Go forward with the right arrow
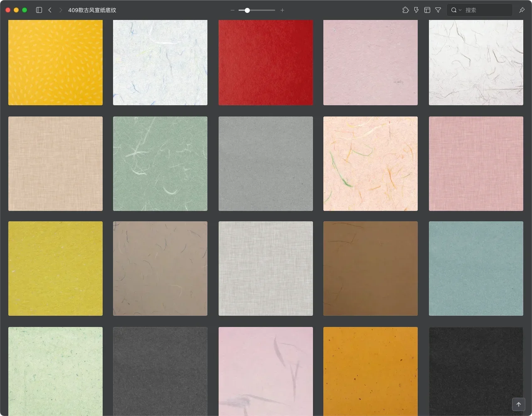The width and height of the screenshot is (532, 416). [60, 10]
